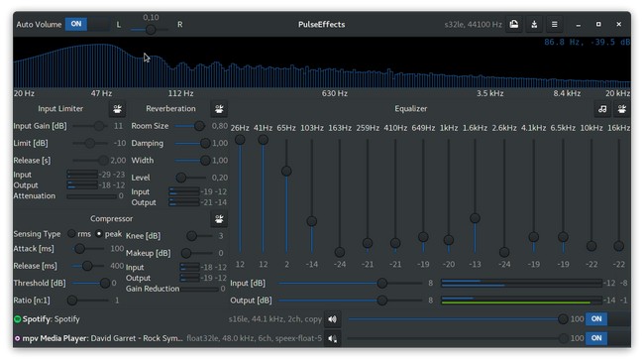Click the 16kHz equalizer band slider

point(618,195)
